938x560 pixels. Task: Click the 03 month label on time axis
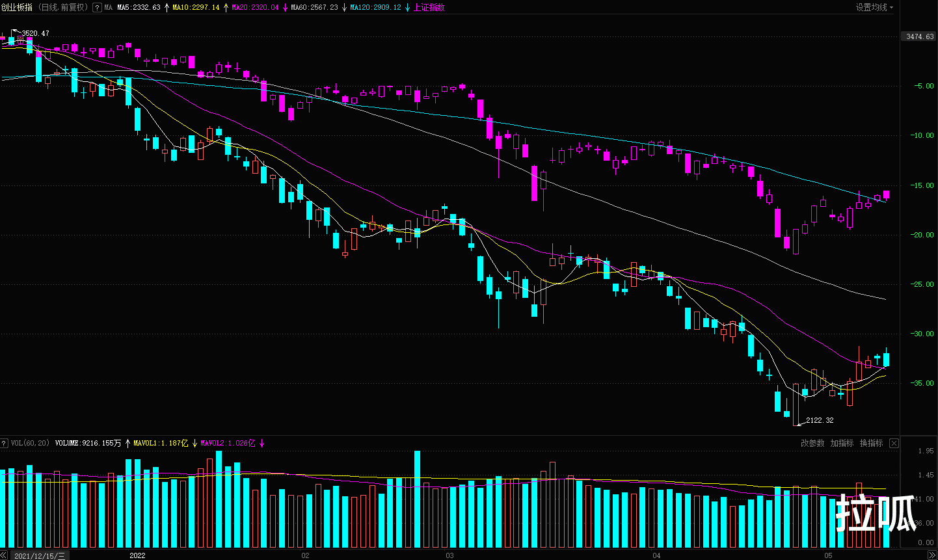pyautogui.click(x=449, y=555)
